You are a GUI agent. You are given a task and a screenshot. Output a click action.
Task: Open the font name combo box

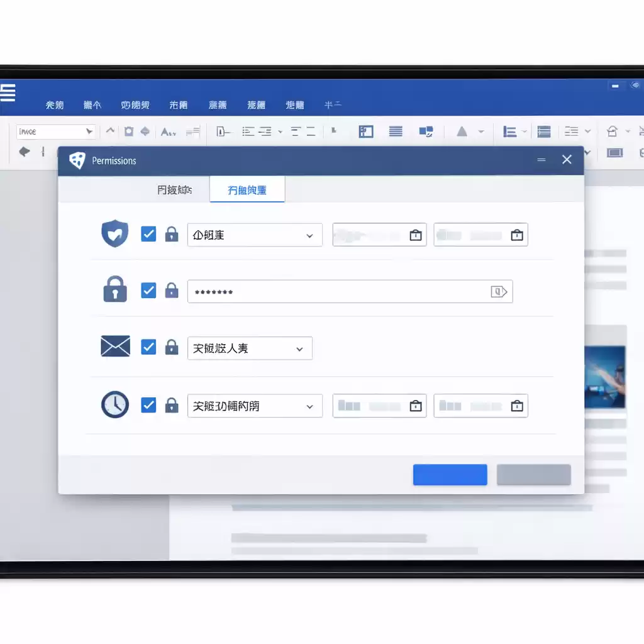pyautogui.click(x=55, y=131)
